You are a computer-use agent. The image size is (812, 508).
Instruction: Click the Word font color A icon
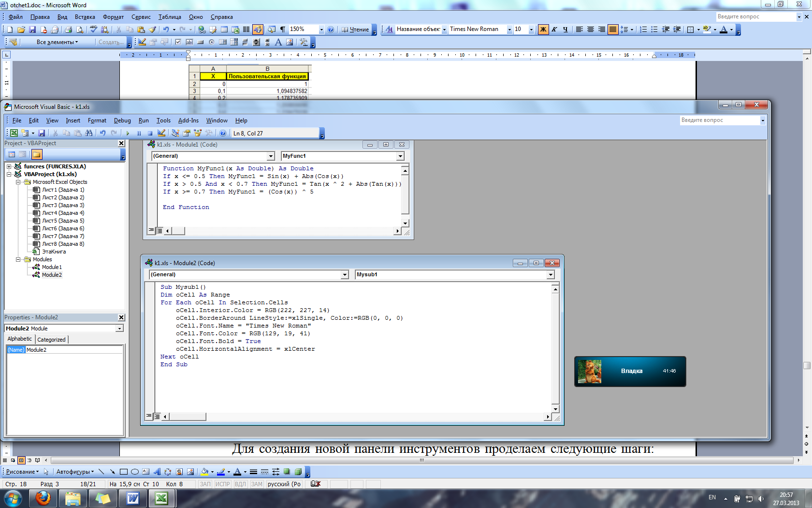(724, 30)
